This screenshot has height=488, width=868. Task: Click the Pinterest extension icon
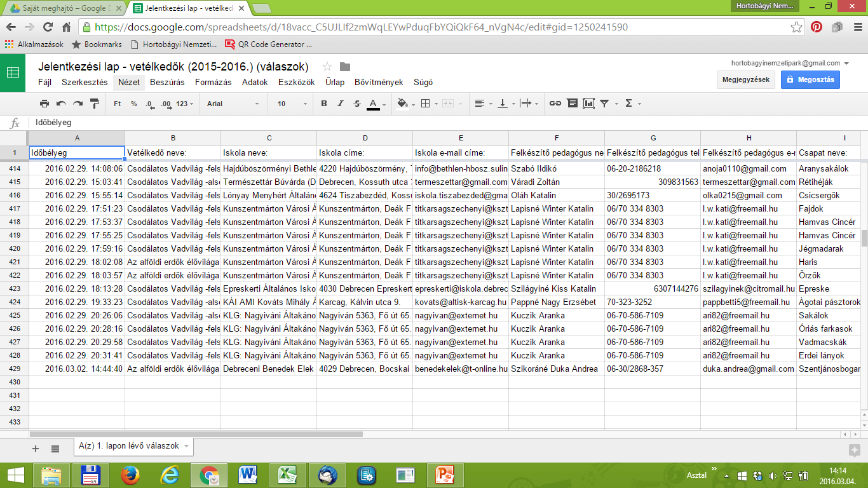[x=817, y=27]
